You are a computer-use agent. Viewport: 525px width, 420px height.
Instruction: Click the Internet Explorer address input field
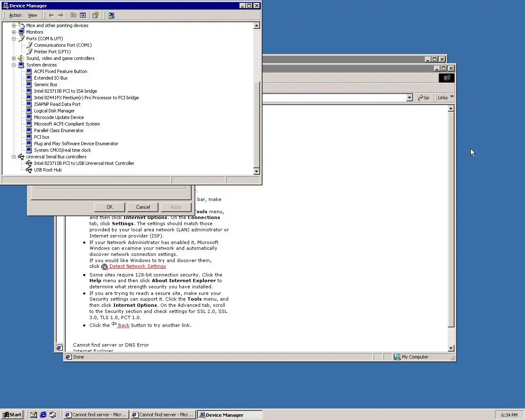coord(334,98)
